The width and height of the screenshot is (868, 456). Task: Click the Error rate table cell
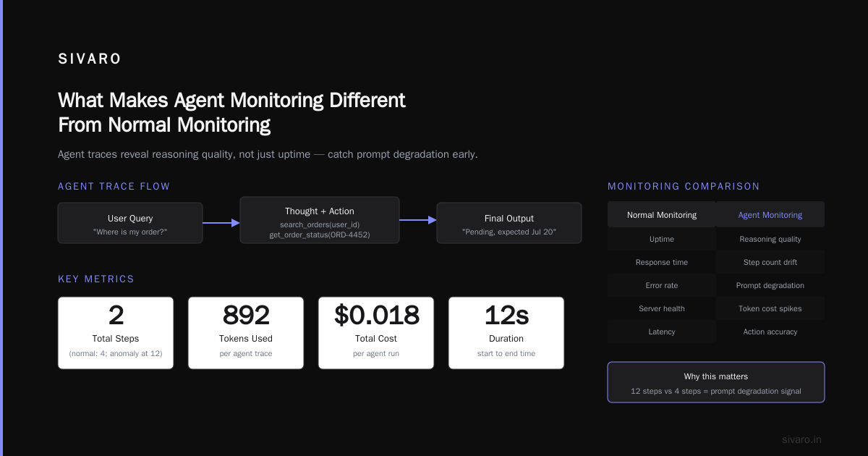pos(662,285)
